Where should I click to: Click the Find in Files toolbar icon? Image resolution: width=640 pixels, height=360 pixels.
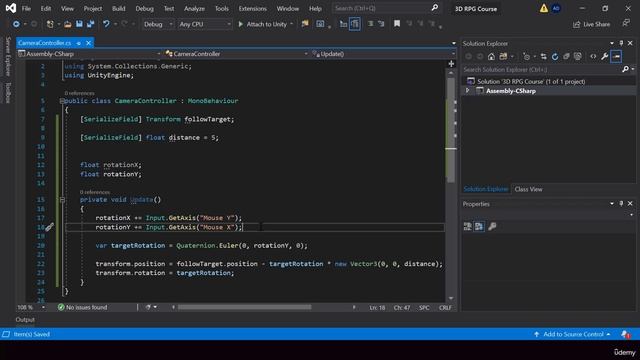tap(305, 24)
